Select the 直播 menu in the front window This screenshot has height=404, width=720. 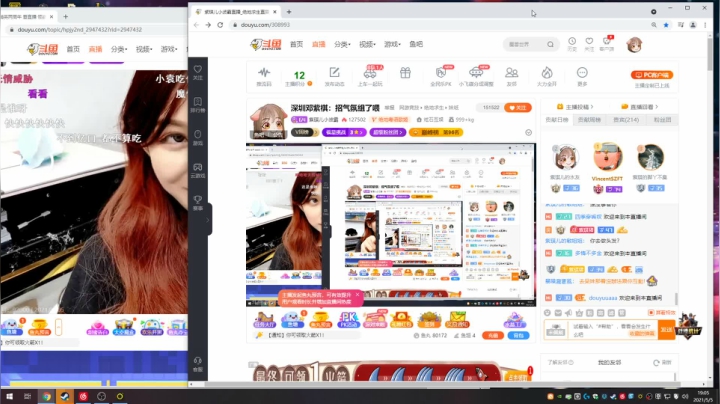click(319, 45)
